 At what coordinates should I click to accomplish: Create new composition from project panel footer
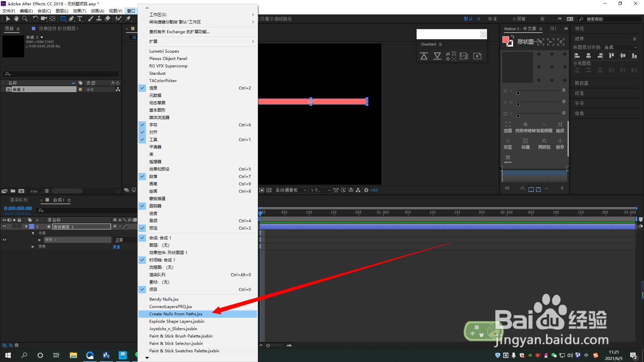(21, 191)
